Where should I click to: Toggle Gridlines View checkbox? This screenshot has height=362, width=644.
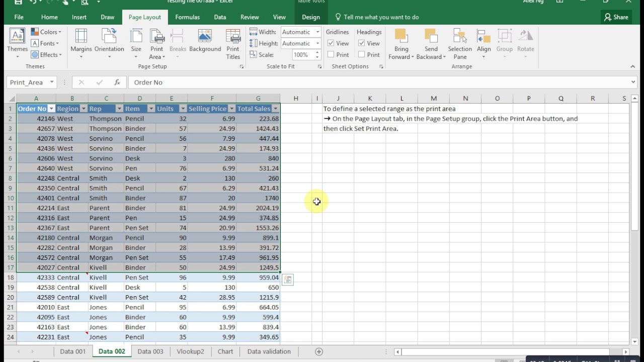click(331, 43)
